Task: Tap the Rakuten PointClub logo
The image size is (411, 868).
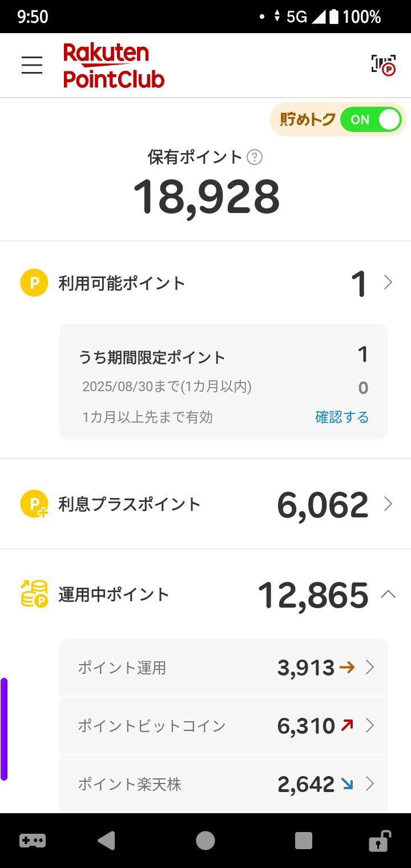Action: point(114,65)
